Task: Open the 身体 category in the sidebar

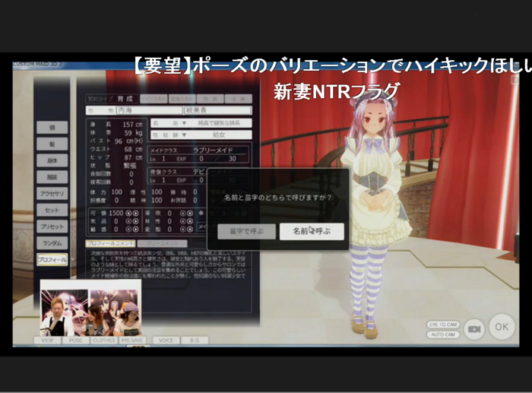Action: tap(52, 160)
